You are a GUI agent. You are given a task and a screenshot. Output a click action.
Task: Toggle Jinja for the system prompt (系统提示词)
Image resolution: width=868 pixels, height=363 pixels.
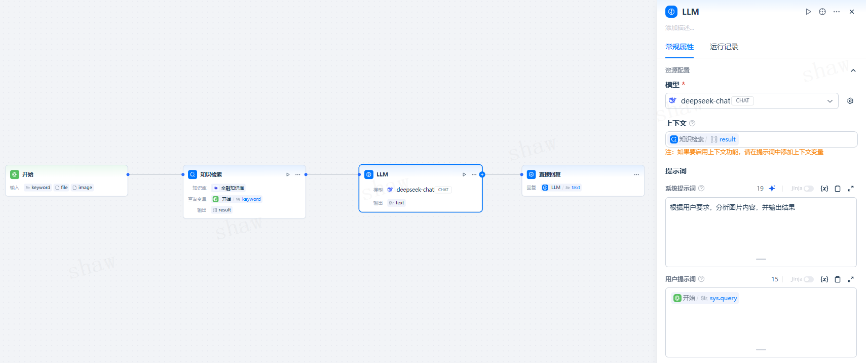(x=808, y=189)
